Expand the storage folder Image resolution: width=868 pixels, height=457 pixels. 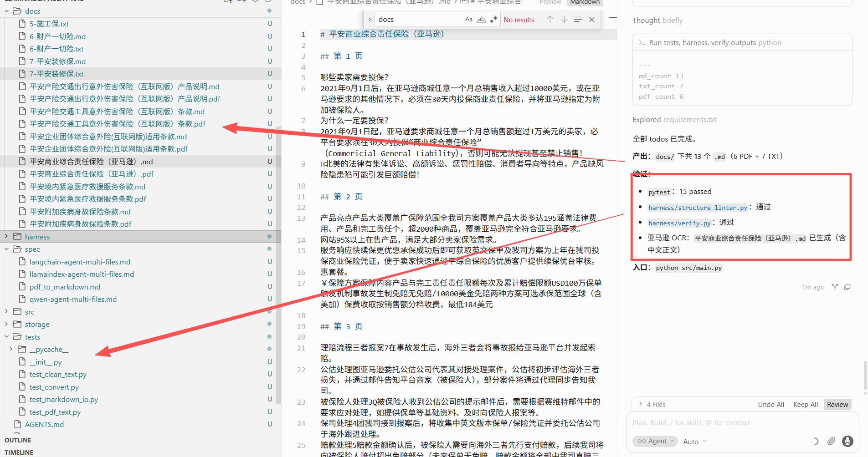point(7,325)
